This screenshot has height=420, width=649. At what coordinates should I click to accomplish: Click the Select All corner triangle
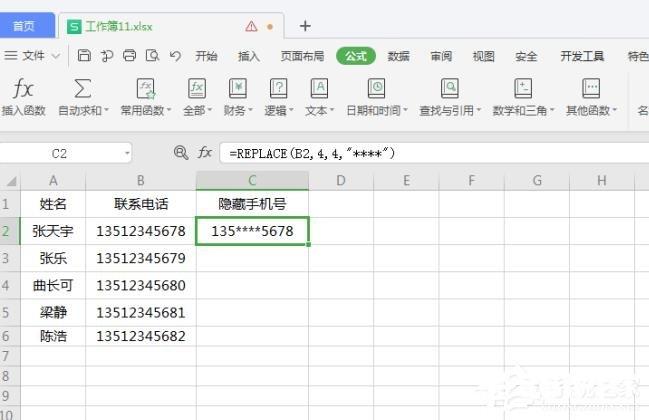pos(12,181)
